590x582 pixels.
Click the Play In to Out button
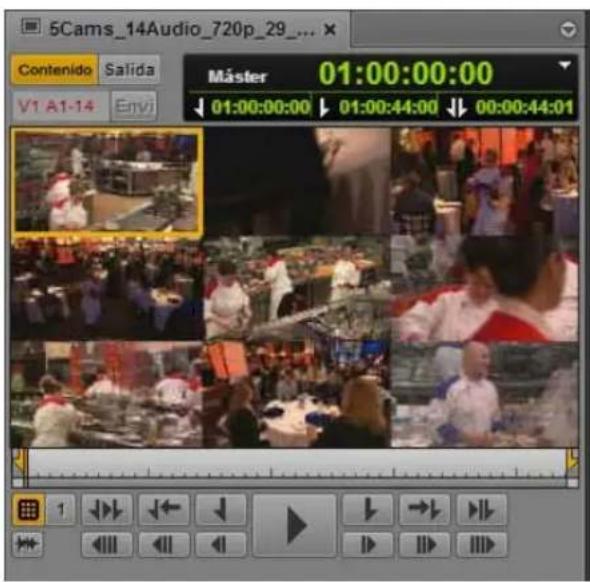click(481, 510)
